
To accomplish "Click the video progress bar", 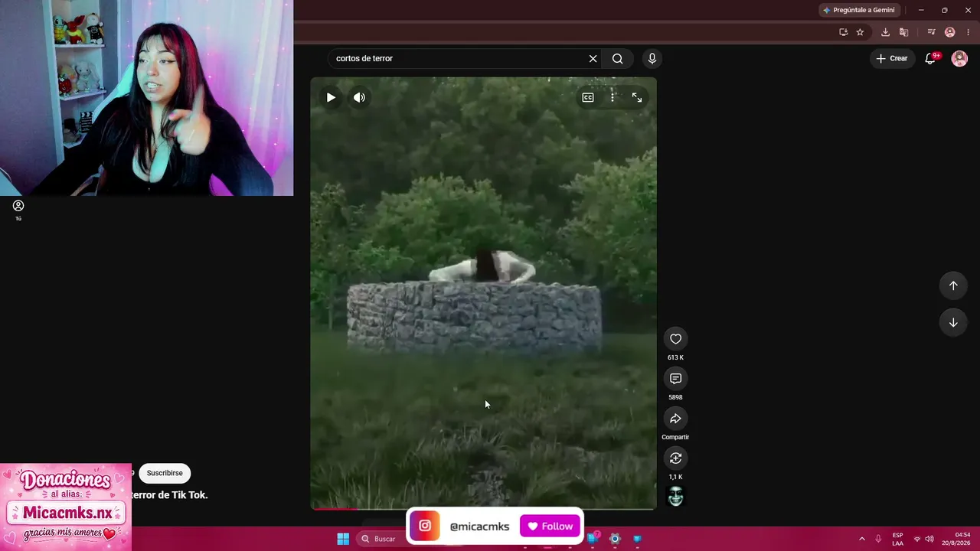I will (483, 508).
